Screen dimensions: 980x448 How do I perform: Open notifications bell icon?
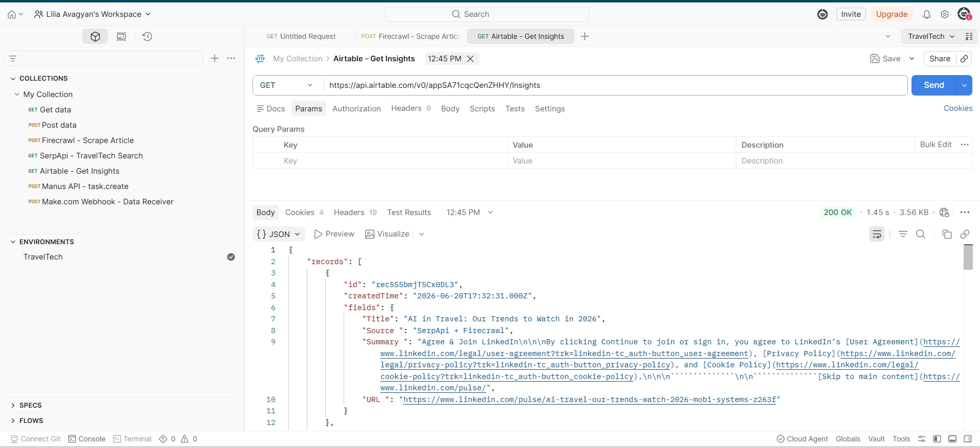tap(926, 14)
